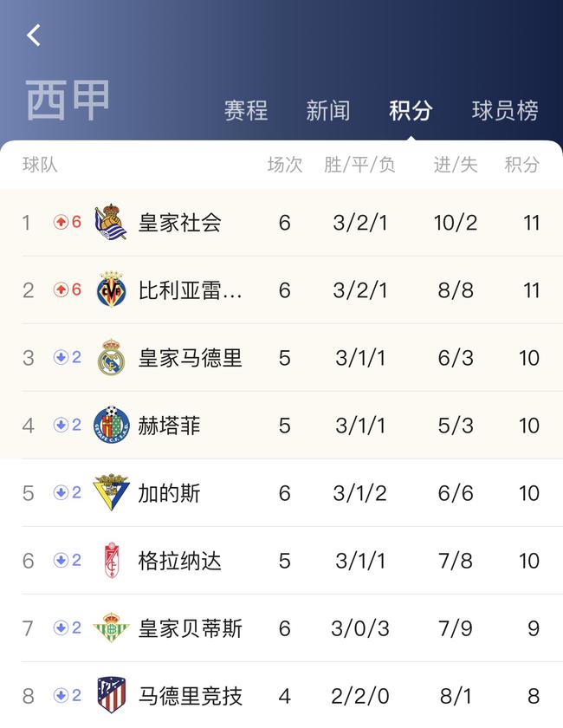The height and width of the screenshot is (728, 563).
Task: Switch to the 赛程 tab
Action: point(246,111)
